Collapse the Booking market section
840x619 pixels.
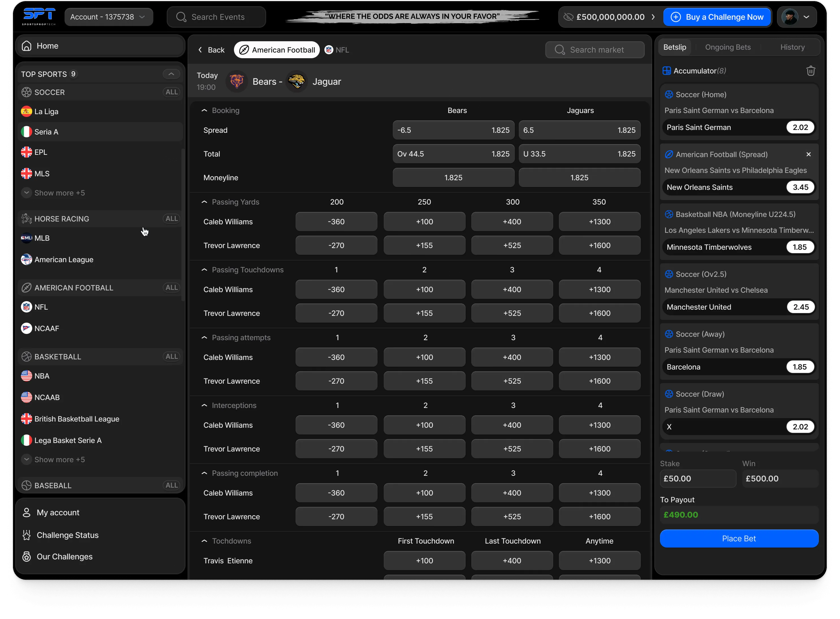204,110
